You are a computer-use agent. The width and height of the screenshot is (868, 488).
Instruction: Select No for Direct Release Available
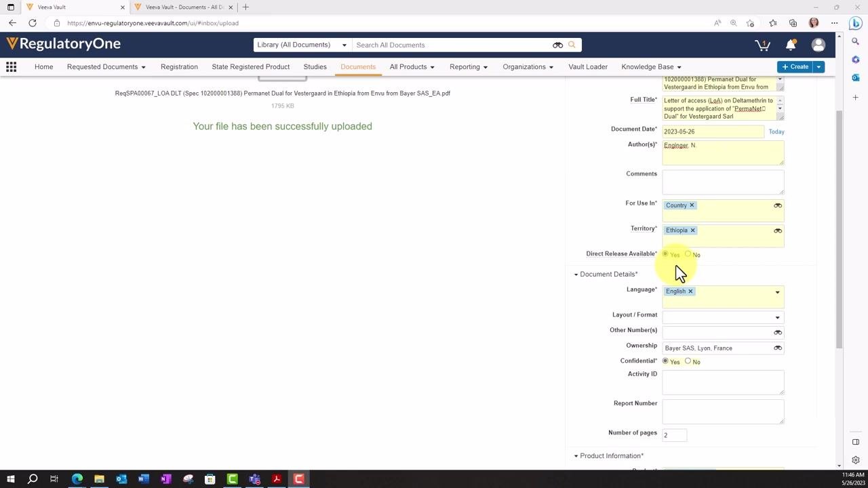pos(688,254)
